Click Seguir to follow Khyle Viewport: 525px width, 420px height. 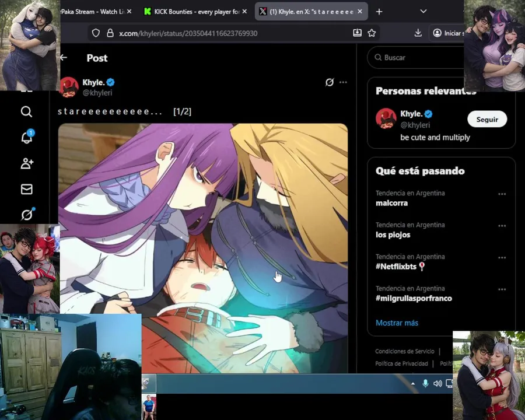click(487, 119)
